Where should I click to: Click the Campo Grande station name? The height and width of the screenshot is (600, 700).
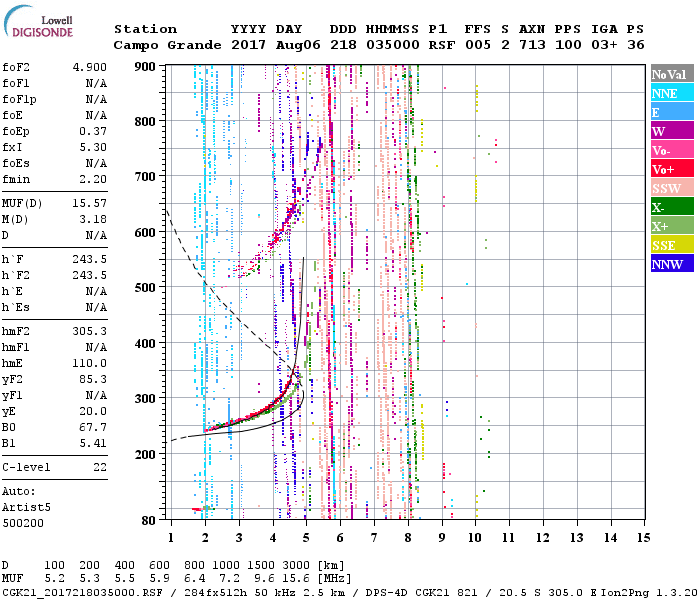pos(167,45)
